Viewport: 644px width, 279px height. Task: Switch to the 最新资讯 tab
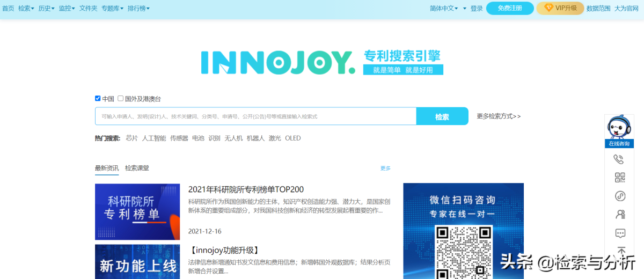(x=107, y=168)
